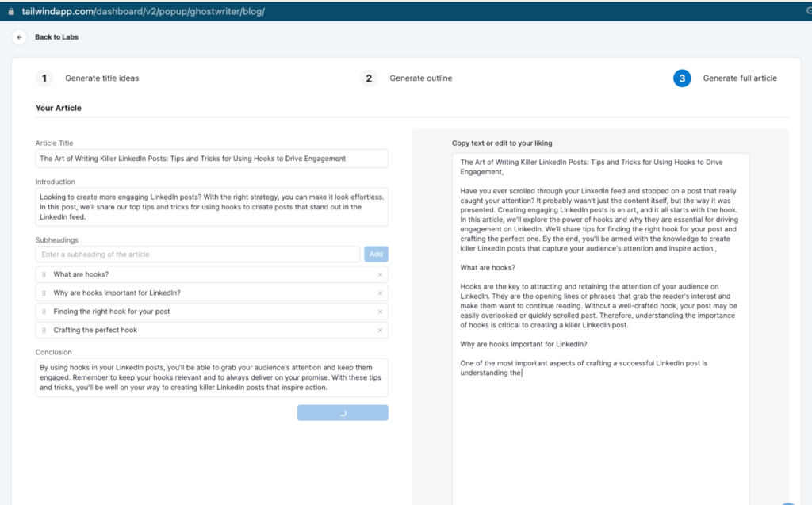Click drag handle for 'Finding the right hook' row
This screenshot has width=812, height=505.
pos(44,312)
